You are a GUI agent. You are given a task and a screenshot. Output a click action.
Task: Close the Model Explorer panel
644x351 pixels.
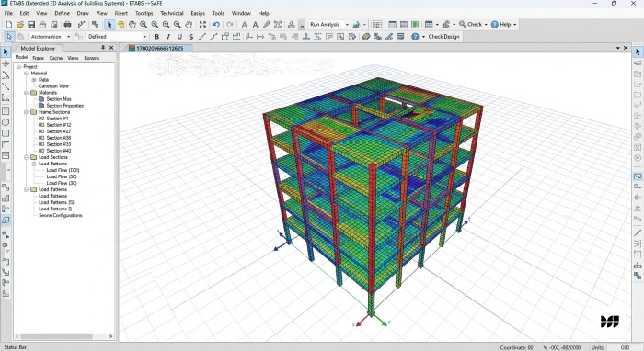(111, 48)
